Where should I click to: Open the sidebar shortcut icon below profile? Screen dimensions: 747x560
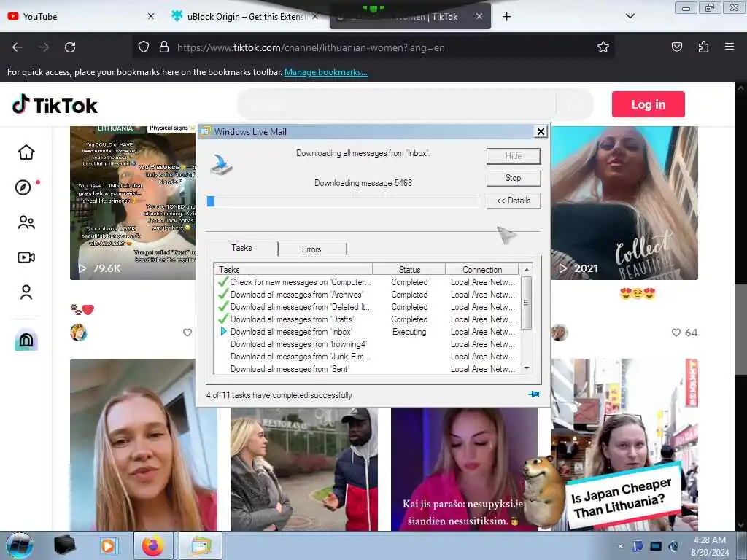[x=26, y=340]
